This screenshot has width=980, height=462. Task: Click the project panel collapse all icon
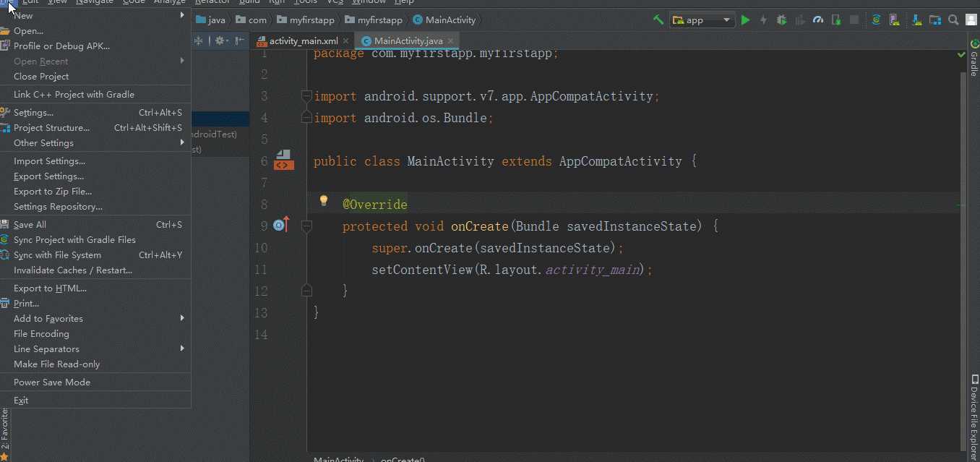[198, 41]
